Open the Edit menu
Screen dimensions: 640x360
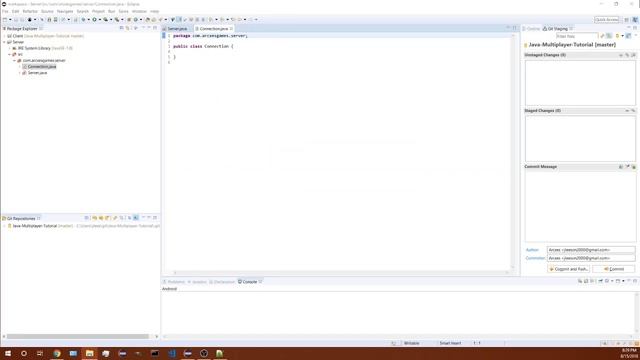[16, 11]
